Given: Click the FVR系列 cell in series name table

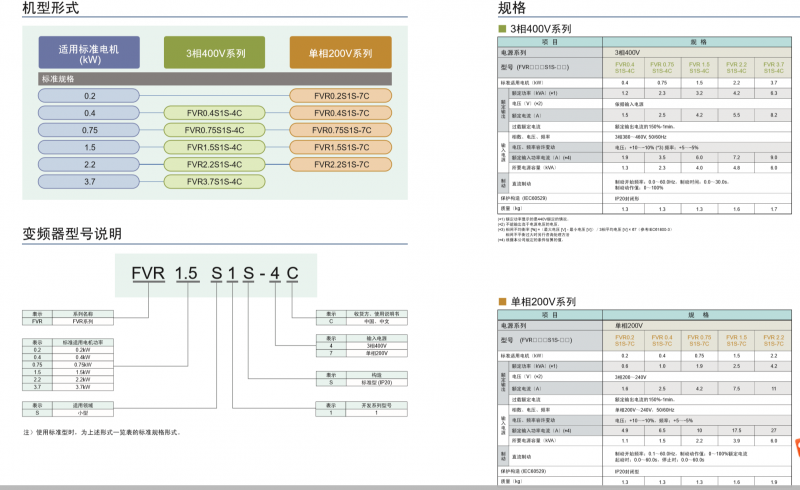Looking at the screenshot, I should (83, 322).
